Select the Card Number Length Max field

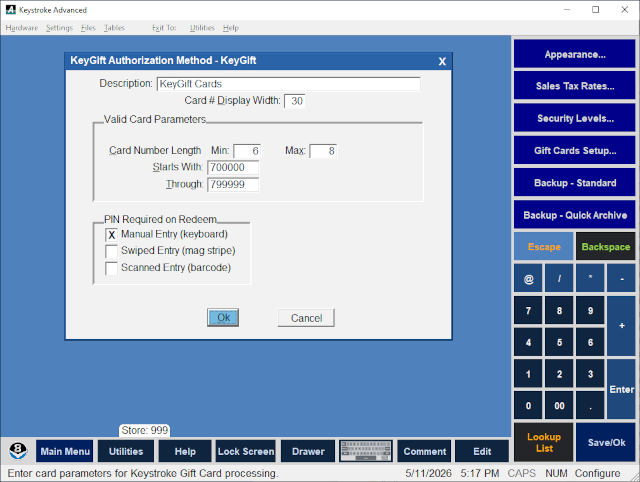(323, 151)
